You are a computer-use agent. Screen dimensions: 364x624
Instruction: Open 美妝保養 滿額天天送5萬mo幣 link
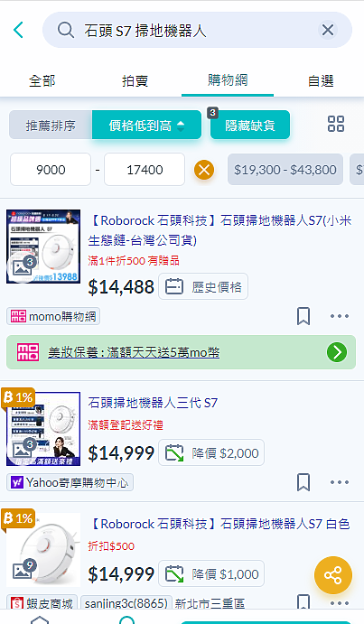point(134,352)
